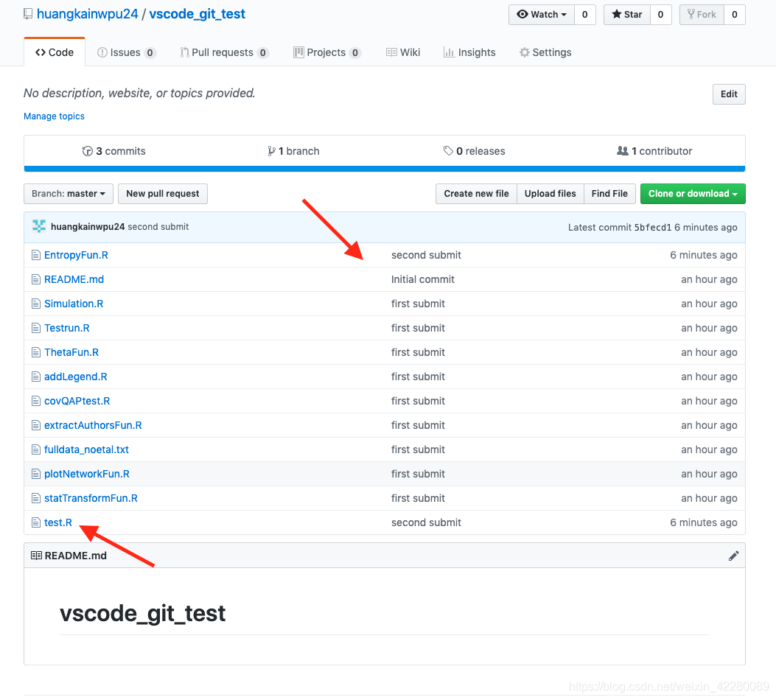
Task: Click the pencil icon to edit README
Action: coord(734,556)
